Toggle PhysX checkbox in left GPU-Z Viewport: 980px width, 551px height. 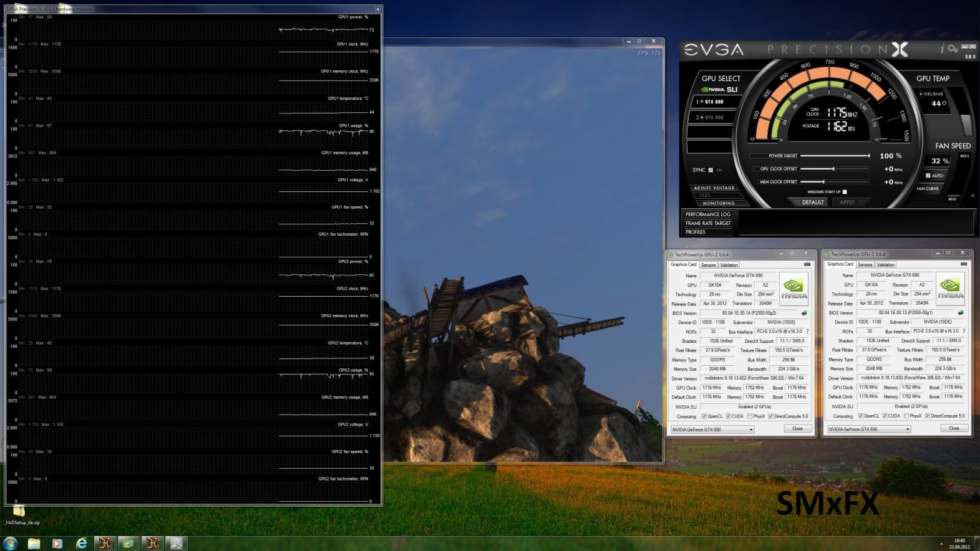749,416
